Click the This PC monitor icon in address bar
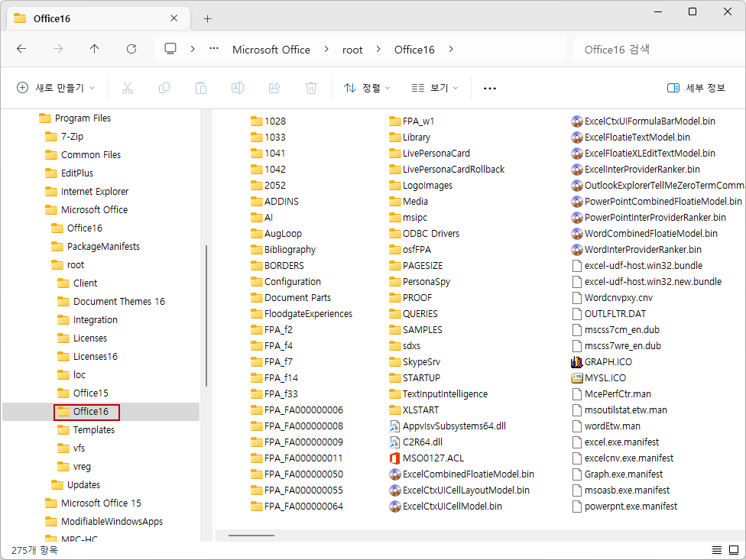The image size is (746, 560). 170,49
